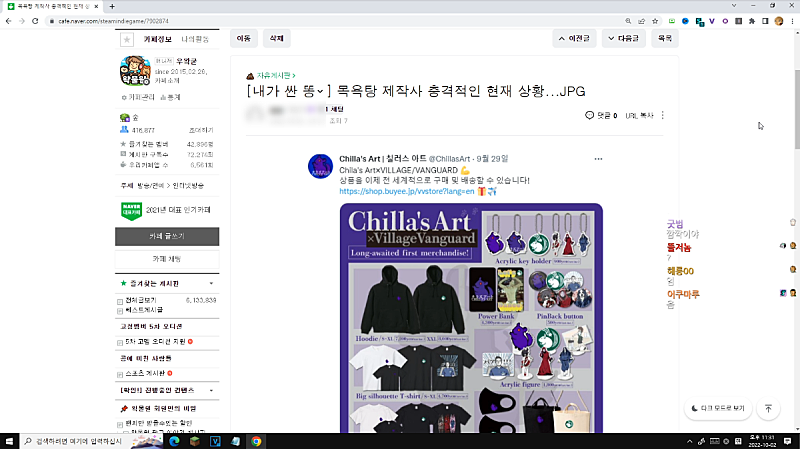Open the 5차 고정 오디션 지원 board

tap(155, 341)
